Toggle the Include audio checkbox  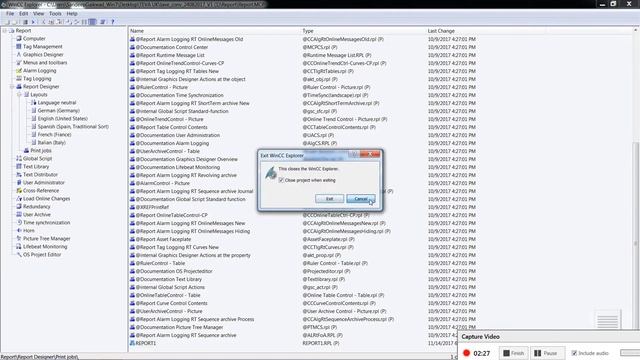tap(574, 353)
